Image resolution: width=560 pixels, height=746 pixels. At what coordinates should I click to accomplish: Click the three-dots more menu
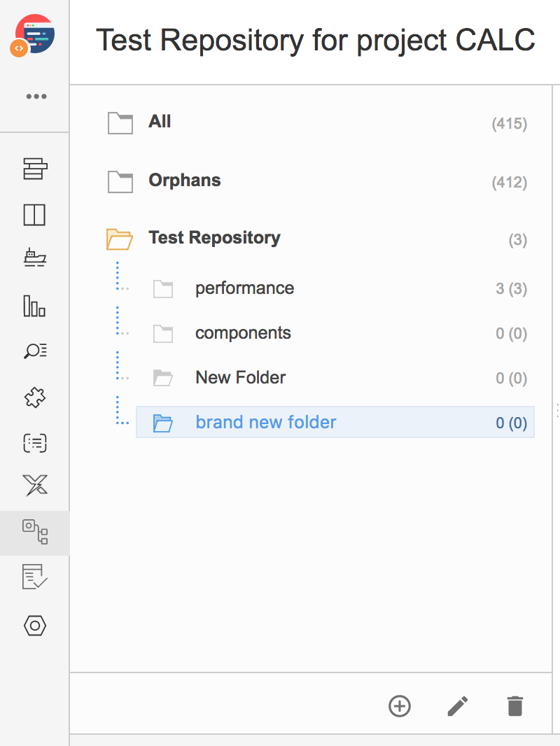(x=36, y=97)
